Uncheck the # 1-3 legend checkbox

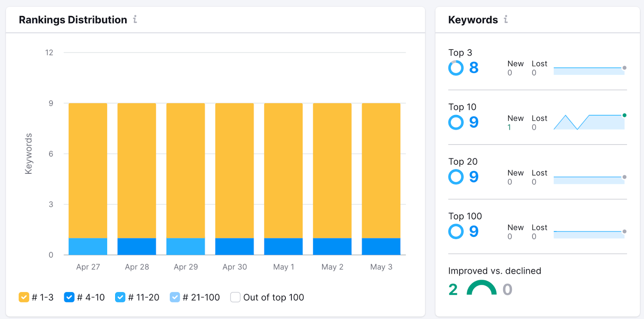pos(24,297)
